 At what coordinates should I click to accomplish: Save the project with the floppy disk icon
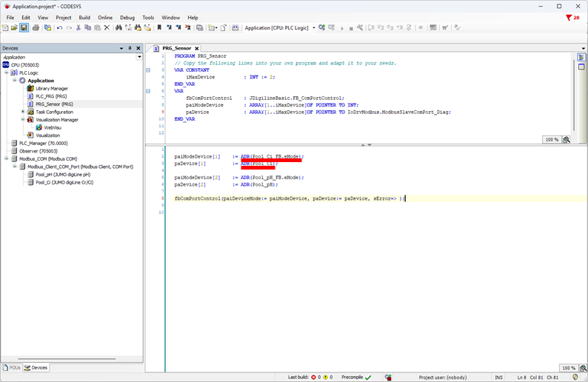(x=24, y=27)
